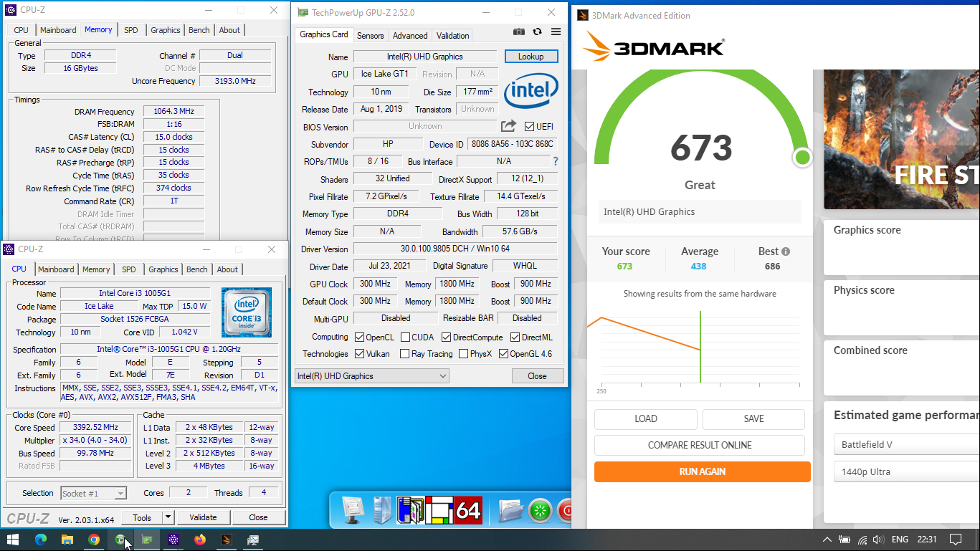The width and height of the screenshot is (980, 551).
Task: Open the notification center icon
Action: (x=955, y=540)
